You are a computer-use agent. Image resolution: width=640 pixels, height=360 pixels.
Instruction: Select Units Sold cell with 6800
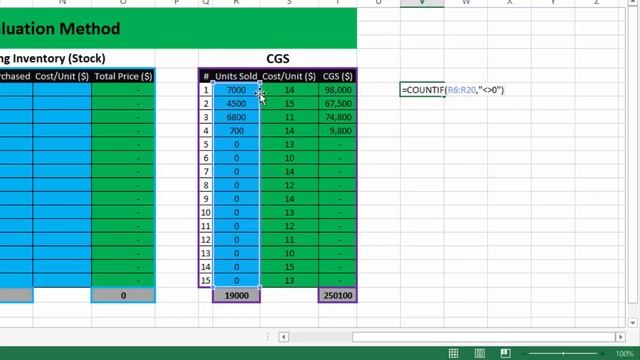pos(236,117)
